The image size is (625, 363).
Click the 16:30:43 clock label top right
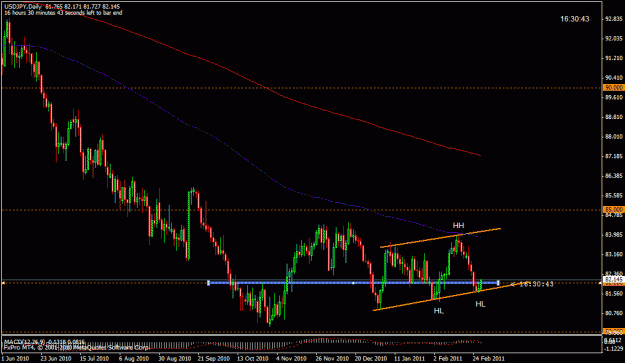574,19
